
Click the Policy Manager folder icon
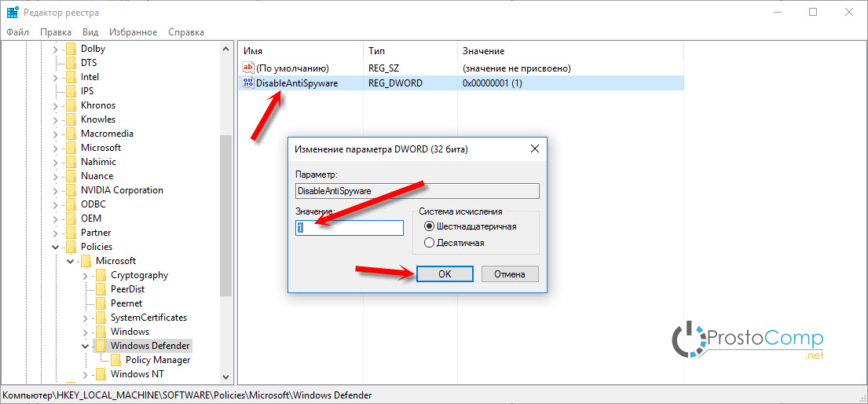115,360
